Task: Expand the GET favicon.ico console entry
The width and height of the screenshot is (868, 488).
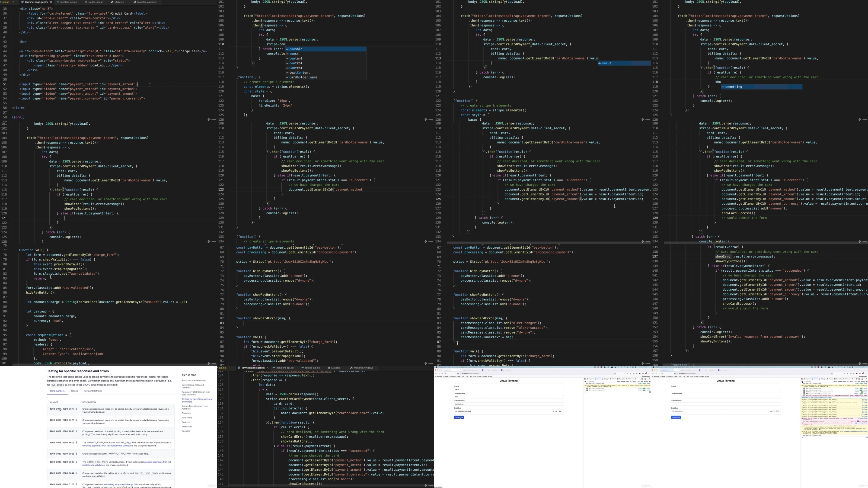Action: 802,421
